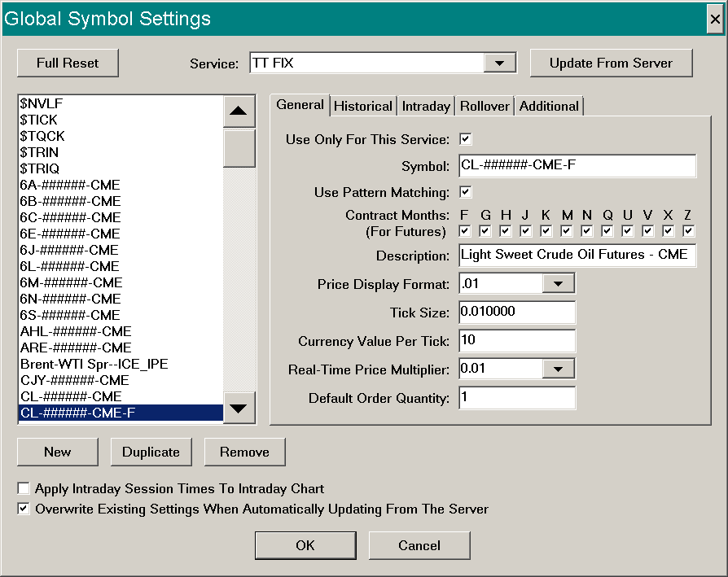Open the Service dropdown list
The height and width of the screenshot is (577, 728).
(x=499, y=63)
